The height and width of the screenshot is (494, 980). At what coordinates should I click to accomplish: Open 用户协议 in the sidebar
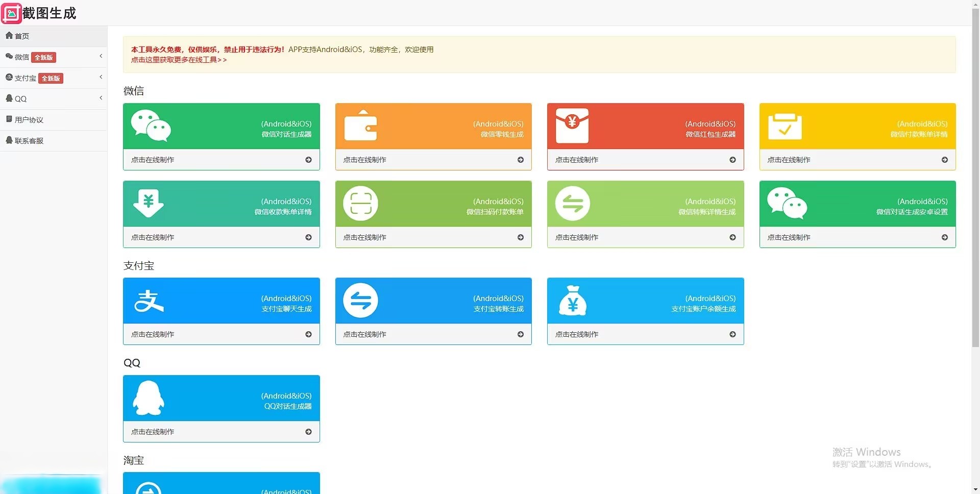tap(29, 119)
